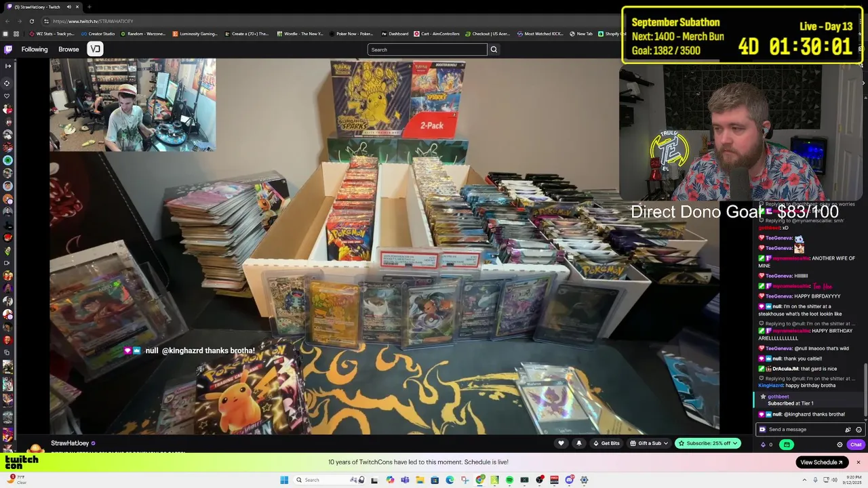Dismiss the TwitchCon banner
Screen dimensions: 868x488
(858, 462)
